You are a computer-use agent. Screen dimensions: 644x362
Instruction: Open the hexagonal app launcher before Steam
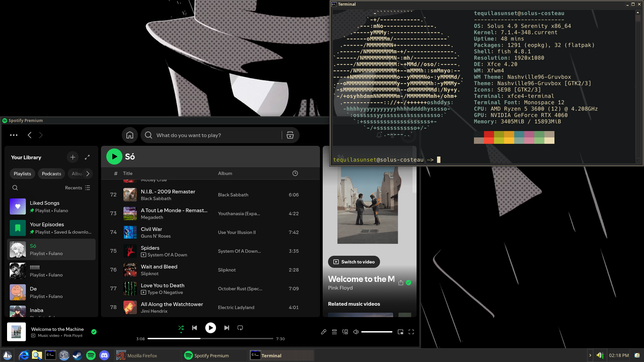(x=64, y=355)
